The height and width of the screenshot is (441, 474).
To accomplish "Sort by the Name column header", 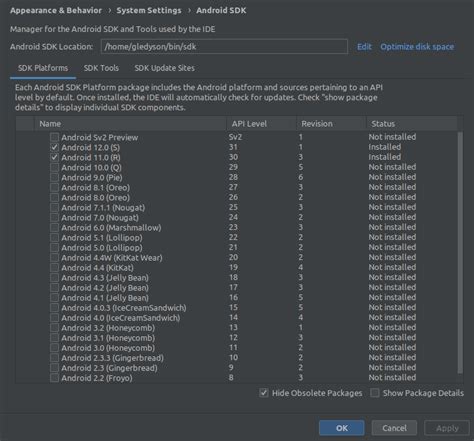I will pos(130,124).
